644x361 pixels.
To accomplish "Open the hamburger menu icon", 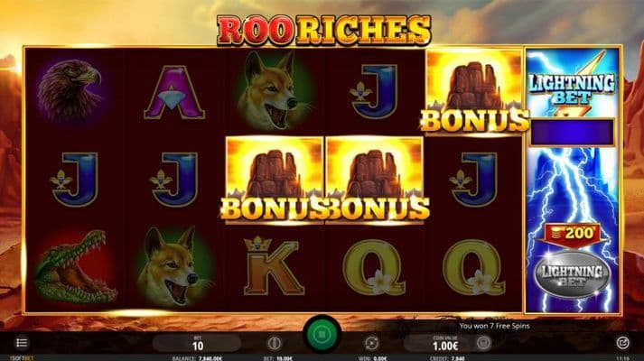I will (x=22, y=343).
